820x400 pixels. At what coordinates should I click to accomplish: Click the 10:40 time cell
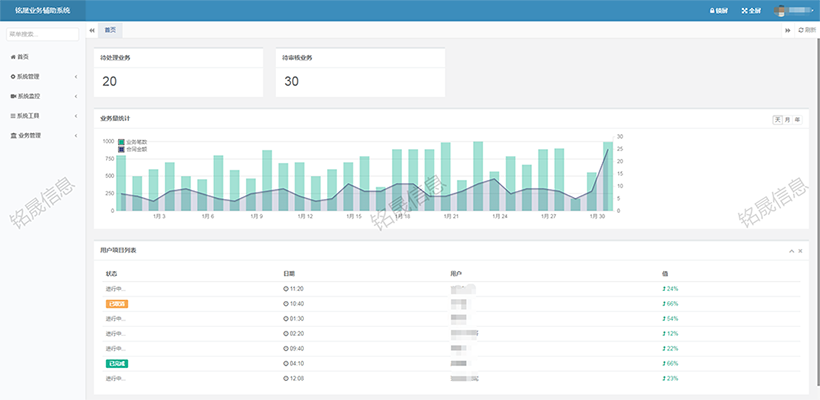coord(293,304)
